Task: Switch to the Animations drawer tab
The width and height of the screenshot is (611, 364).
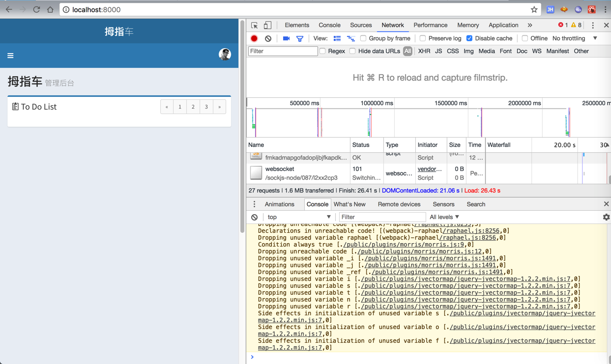Action: 279,204
